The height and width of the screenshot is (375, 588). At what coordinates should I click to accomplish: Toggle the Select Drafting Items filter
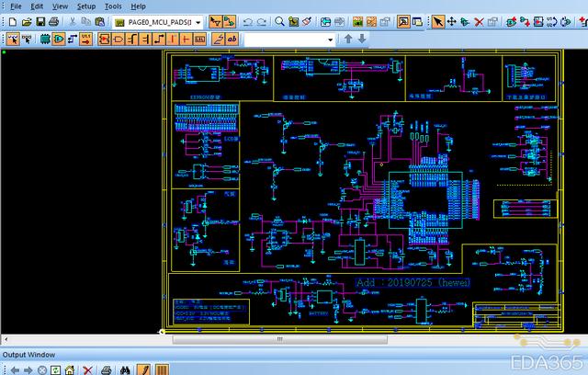click(x=219, y=39)
